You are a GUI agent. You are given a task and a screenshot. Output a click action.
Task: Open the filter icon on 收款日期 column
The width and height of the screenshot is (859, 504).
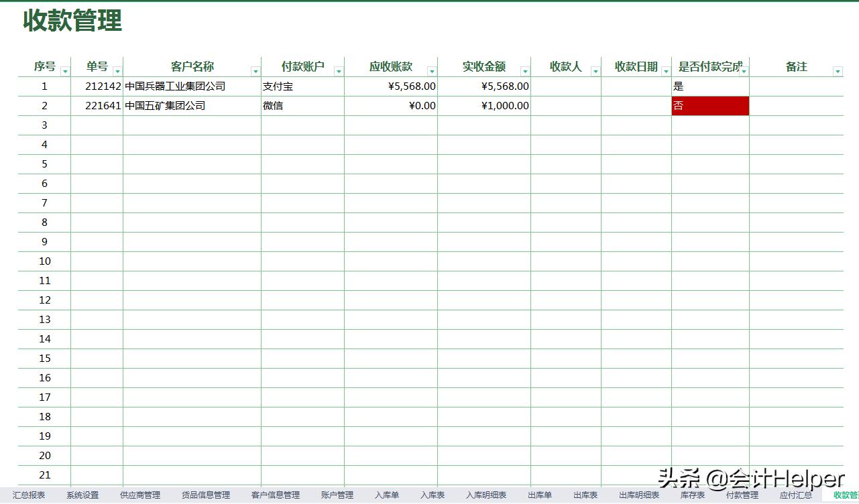665,69
